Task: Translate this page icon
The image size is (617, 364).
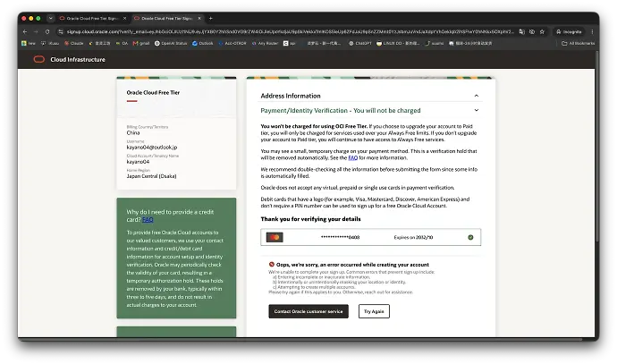Action: coord(522,31)
